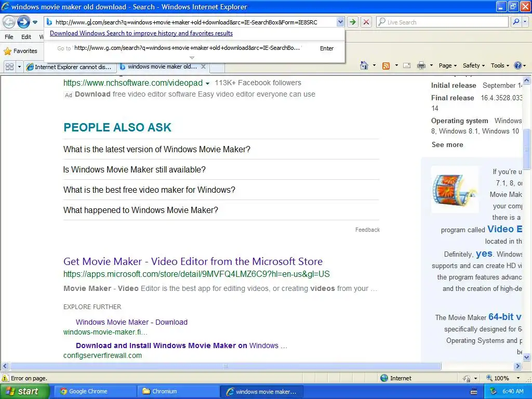Click the Feedback link

tap(367, 230)
